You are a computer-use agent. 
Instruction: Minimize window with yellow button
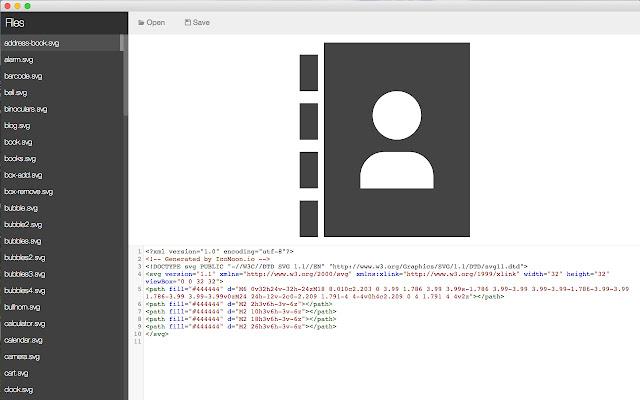click(17, 6)
